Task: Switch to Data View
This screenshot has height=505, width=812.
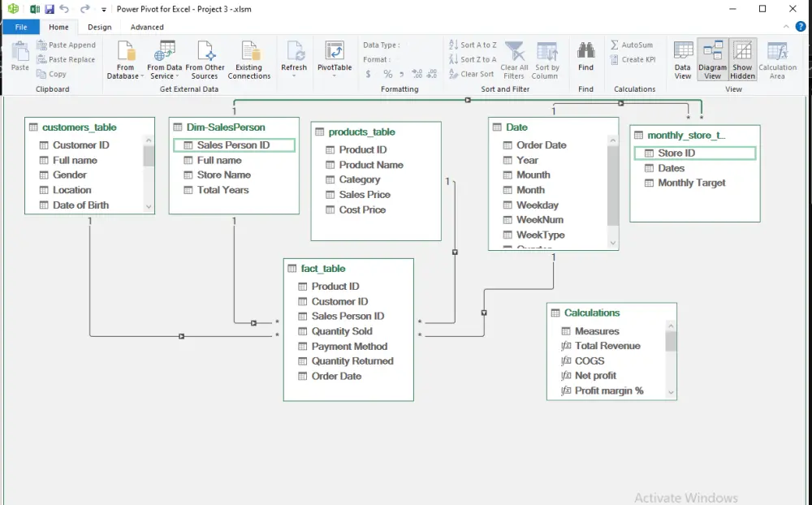Action: point(683,58)
